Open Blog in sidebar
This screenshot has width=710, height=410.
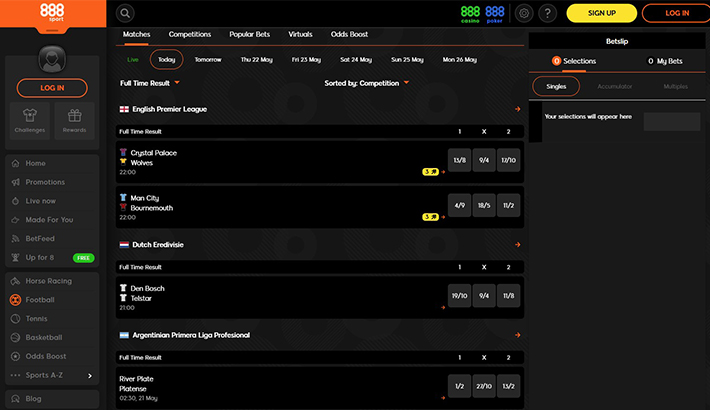click(52, 399)
